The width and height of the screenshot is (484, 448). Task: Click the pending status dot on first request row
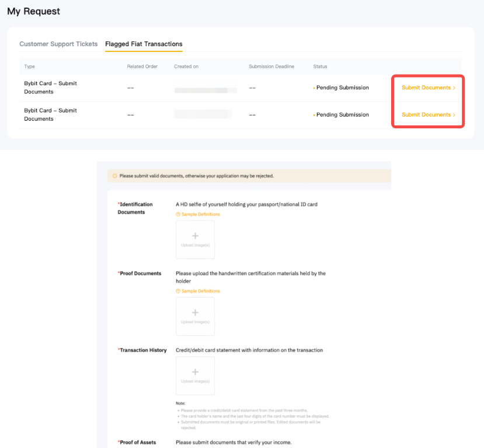click(314, 87)
